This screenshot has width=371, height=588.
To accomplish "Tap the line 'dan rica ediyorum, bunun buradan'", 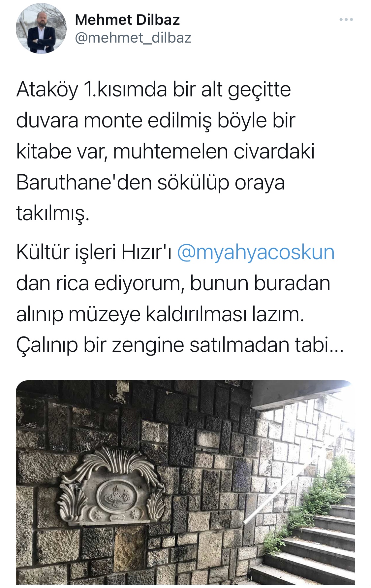I will (x=173, y=284).
